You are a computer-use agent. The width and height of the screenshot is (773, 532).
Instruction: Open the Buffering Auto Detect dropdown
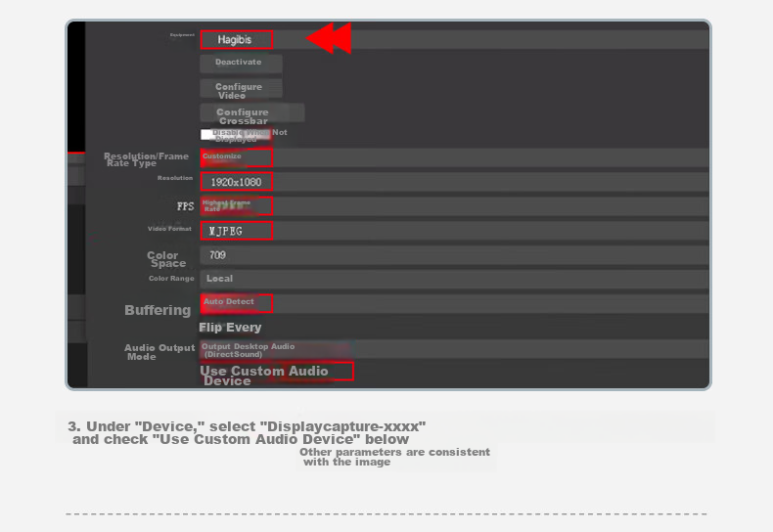[x=454, y=303]
